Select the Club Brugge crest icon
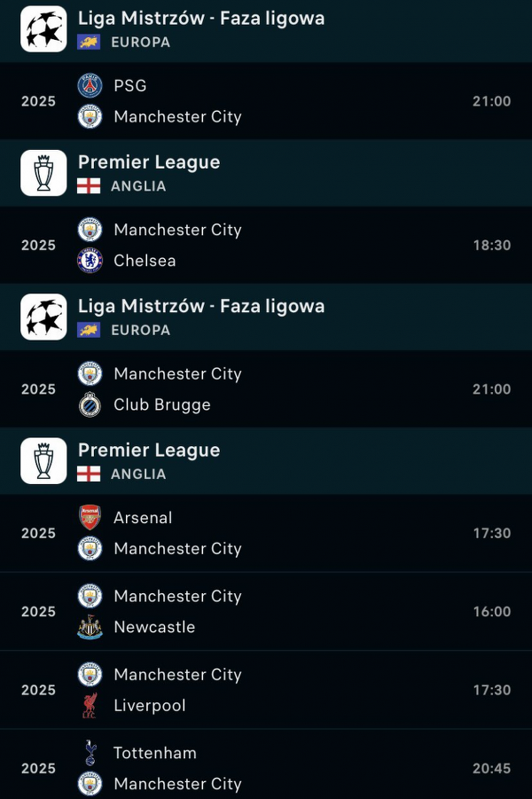The width and height of the screenshot is (532, 799). tap(90, 404)
